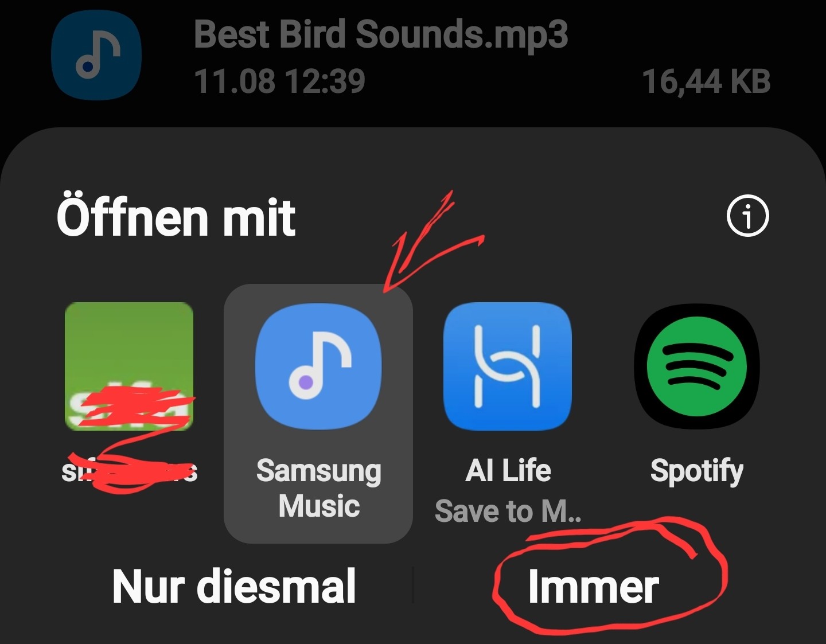Tap the AI Life text label

[508, 471]
